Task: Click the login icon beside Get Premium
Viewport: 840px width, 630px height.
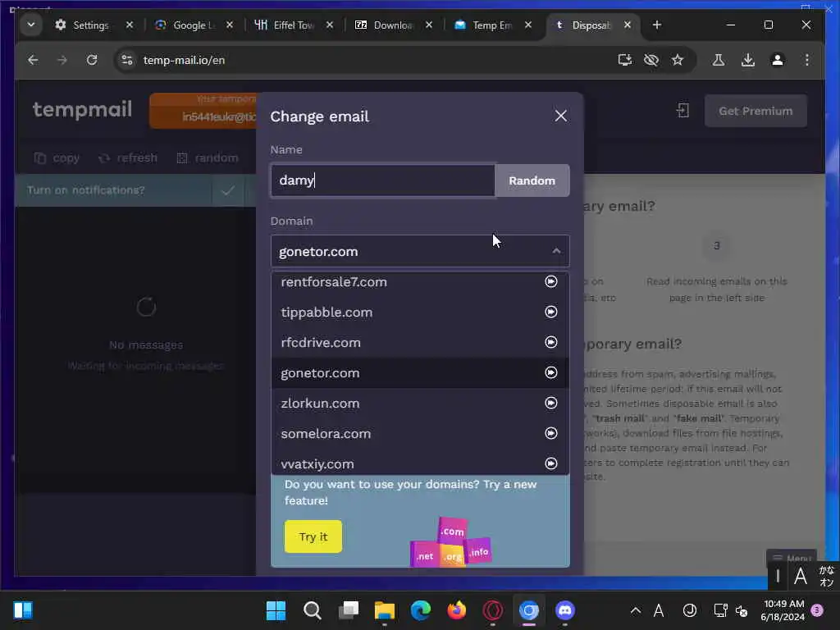Action: pyautogui.click(x=682, y=111)
